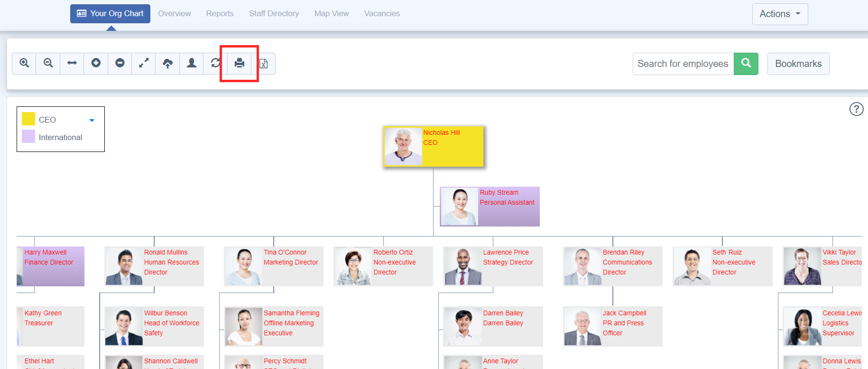Screen dimensions: 868x369
Task: Click the diagonal arrows fullscreen icon
Action: 144,63
